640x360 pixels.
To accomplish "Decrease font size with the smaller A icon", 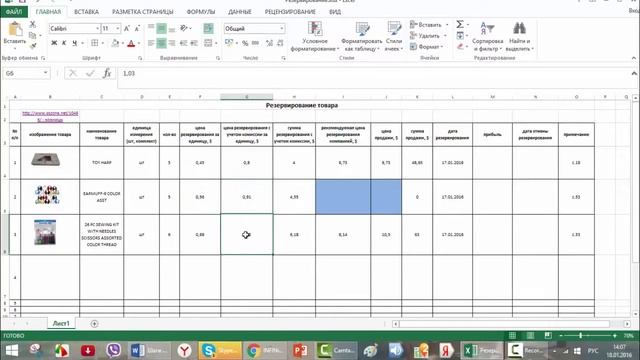I will coord(137,28).
